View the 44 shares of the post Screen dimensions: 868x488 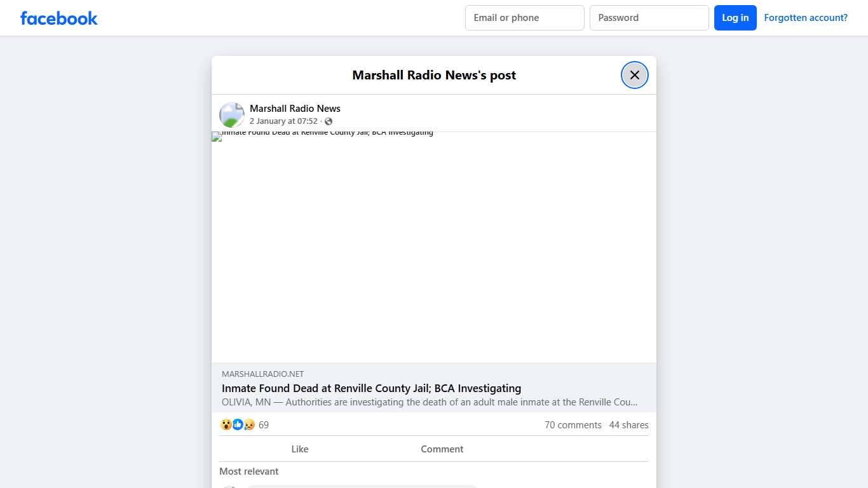pyautogui.click(x=628, y=424)
